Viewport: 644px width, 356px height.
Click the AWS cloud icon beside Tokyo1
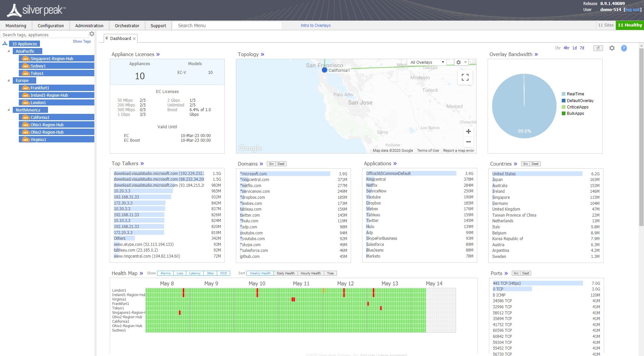click(x=26, y=73)
